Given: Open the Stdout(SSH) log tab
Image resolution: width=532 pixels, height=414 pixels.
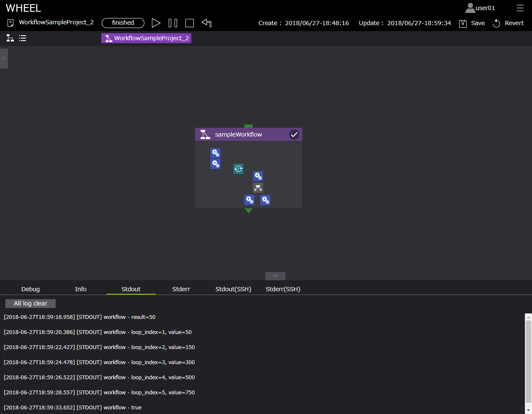Looking at the screenshot, I should click(x=233, y=289).
